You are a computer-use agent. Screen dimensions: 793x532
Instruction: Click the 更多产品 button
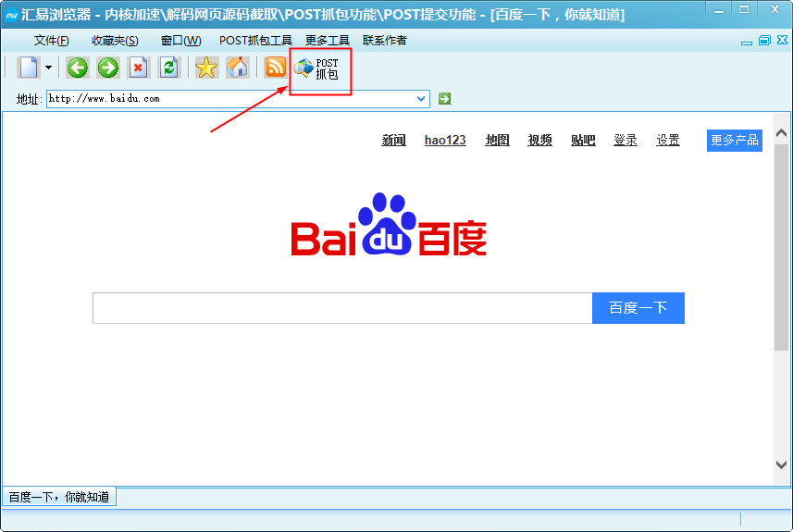pyautogui.click(x=735, y=140)
